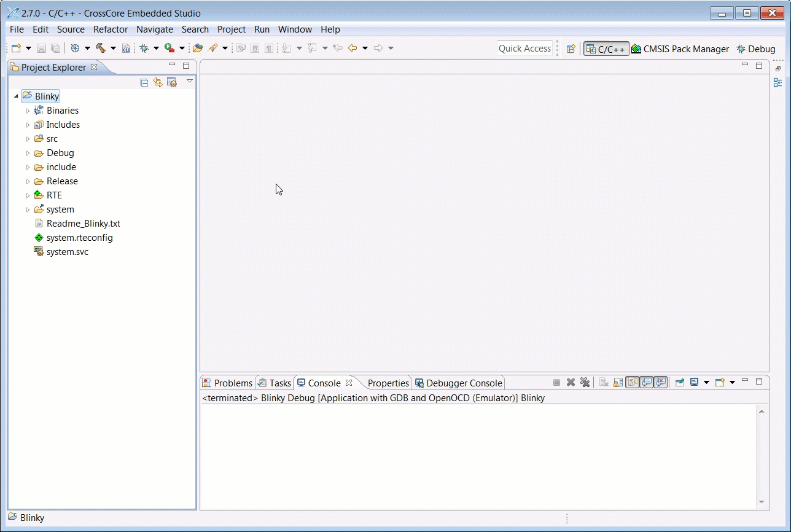Open the New wizard dropdown arrow
This screenshot has height=532, width=791.
point(28,48)
